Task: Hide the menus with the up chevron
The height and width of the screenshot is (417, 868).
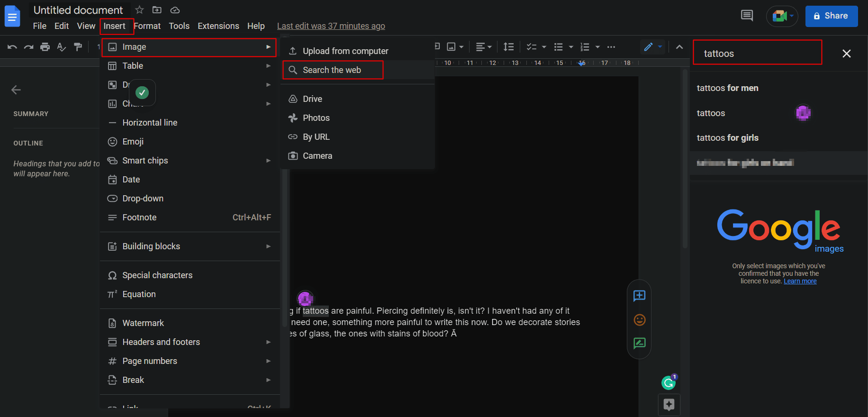Action: click(679, 47)
